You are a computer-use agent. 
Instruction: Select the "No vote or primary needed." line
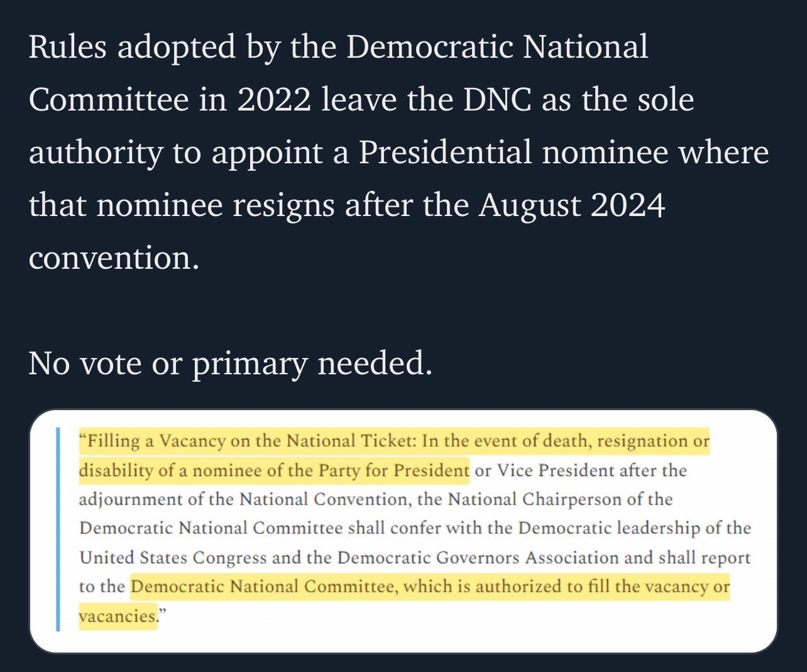pyautogui.click(x=230, y=363)
